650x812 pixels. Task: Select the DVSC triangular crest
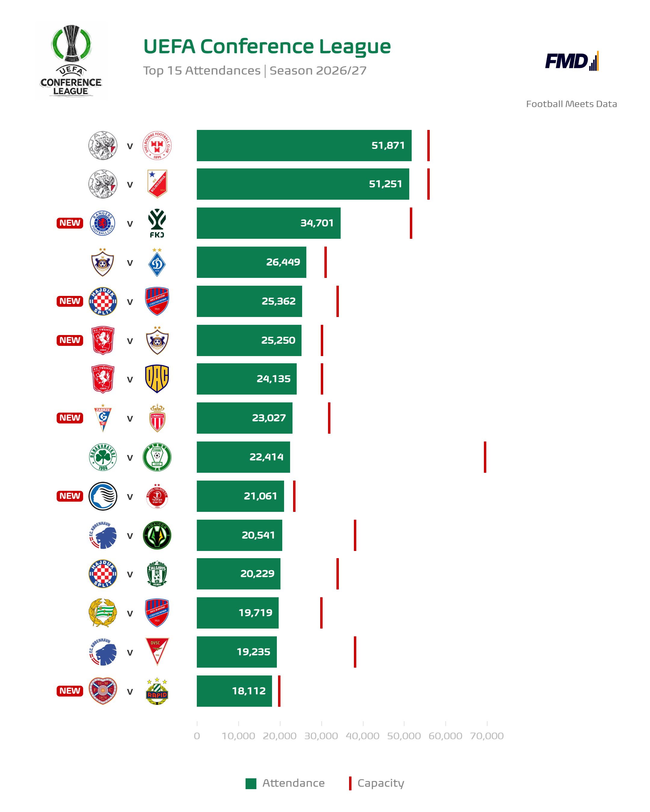[157, 652]
